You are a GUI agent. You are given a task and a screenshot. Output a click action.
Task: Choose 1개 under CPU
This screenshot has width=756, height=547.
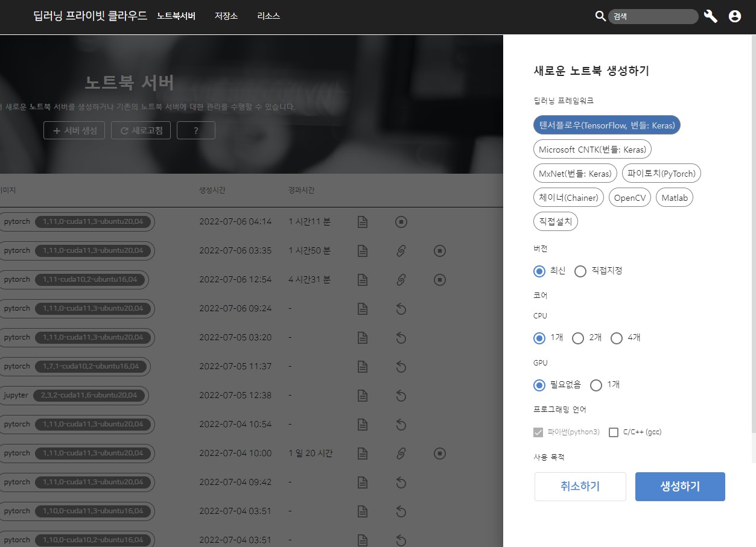coord(539,338)
